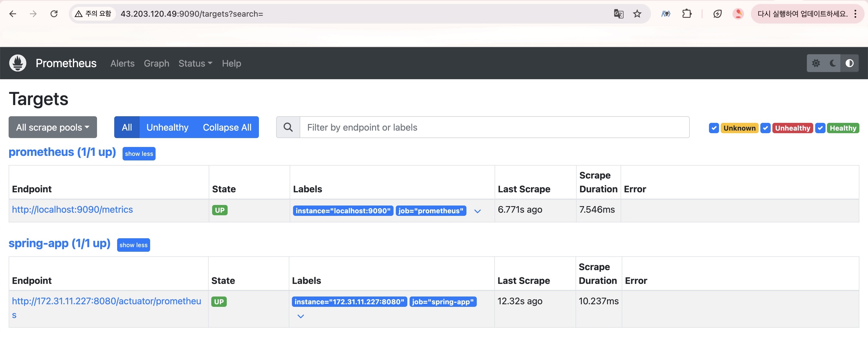Click the leaf performance icon in toolbar
Viewport: 868px width, 341px height.
point(717,14)
